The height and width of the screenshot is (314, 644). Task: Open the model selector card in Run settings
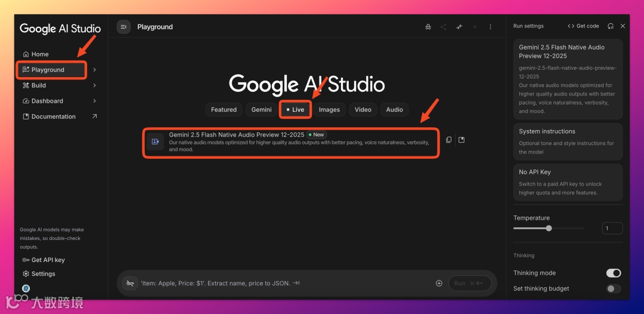568,79
